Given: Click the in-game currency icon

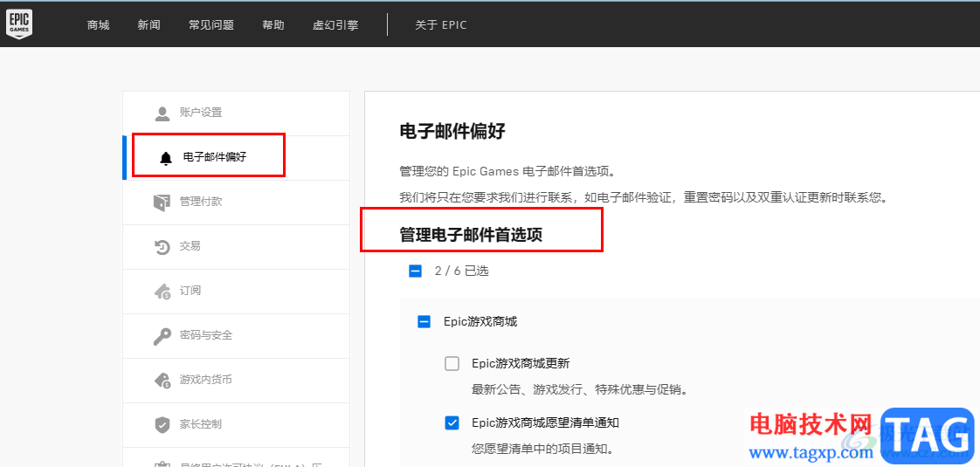Looking at the screenshot, I should (162, 381).
